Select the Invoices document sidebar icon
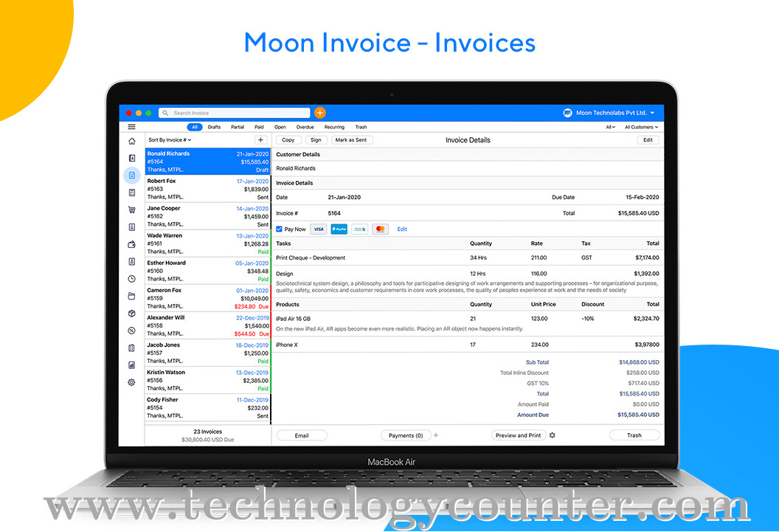Image resolution: width=779 pixels, height=532 pixels. [x=131, y=176]
